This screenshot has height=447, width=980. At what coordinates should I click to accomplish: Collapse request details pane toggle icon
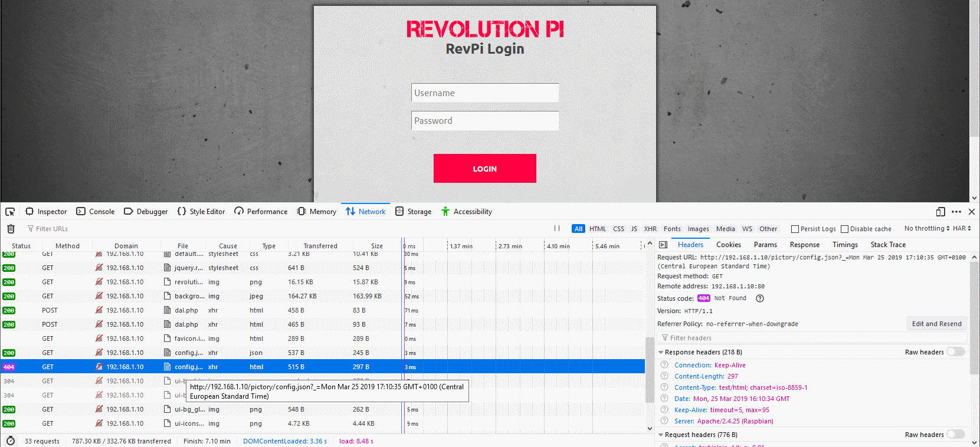(x=663, y=245)
